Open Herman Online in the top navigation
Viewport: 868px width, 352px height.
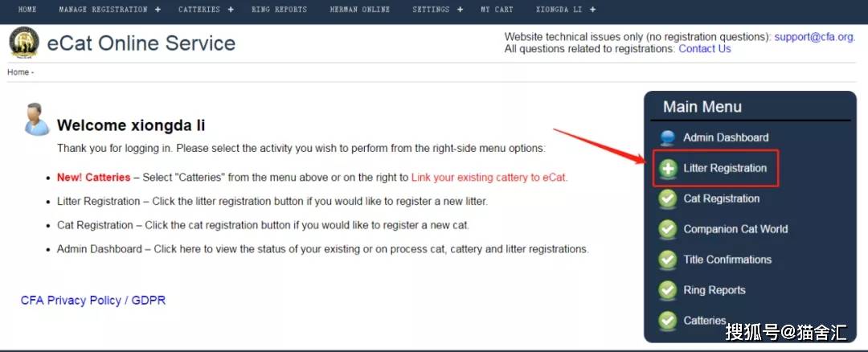point(360,10)
